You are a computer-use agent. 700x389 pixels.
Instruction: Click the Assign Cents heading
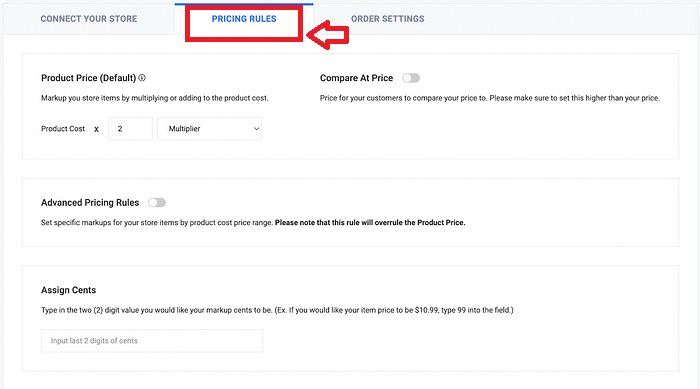pos(68,290)
